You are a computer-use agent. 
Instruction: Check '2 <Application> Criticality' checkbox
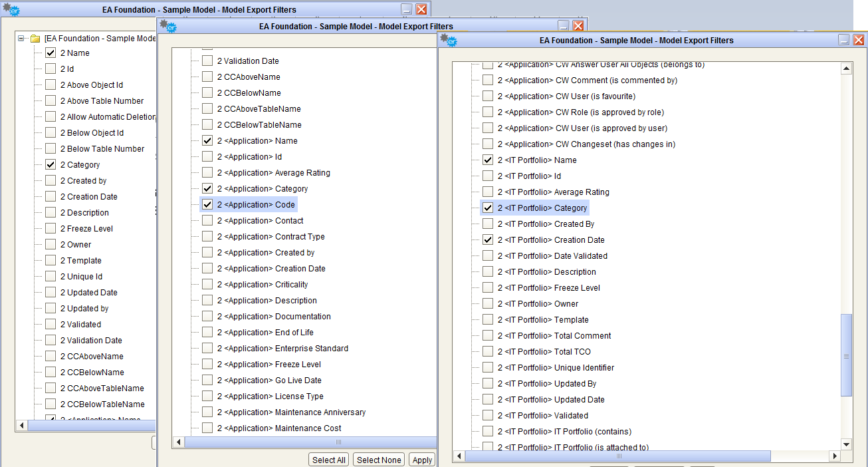207,285
